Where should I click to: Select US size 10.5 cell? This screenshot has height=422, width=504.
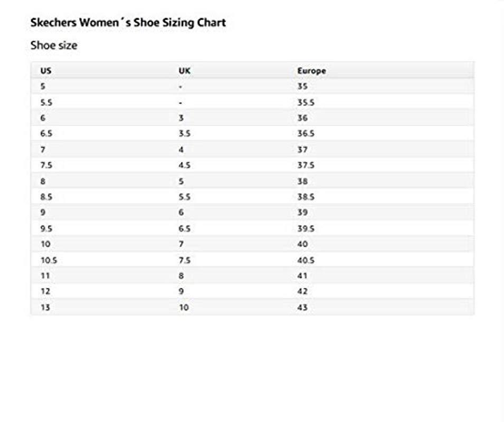pos(49,260)
